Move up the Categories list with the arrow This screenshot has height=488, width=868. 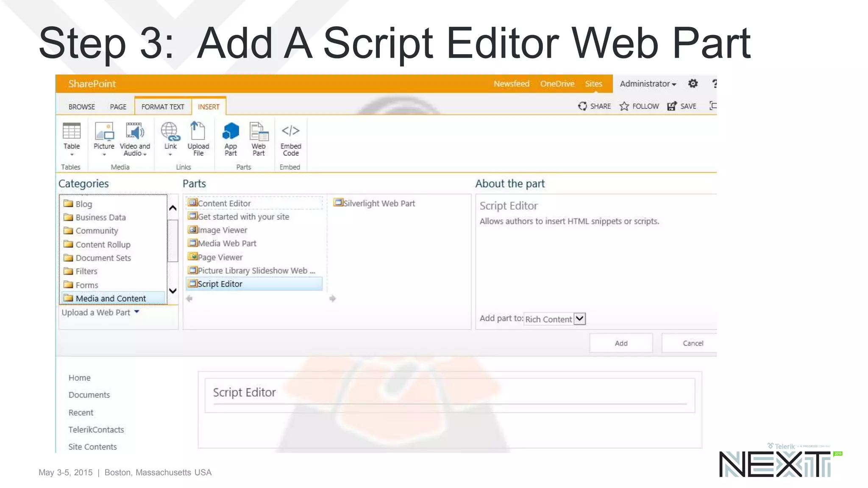(x=172, y=208)
